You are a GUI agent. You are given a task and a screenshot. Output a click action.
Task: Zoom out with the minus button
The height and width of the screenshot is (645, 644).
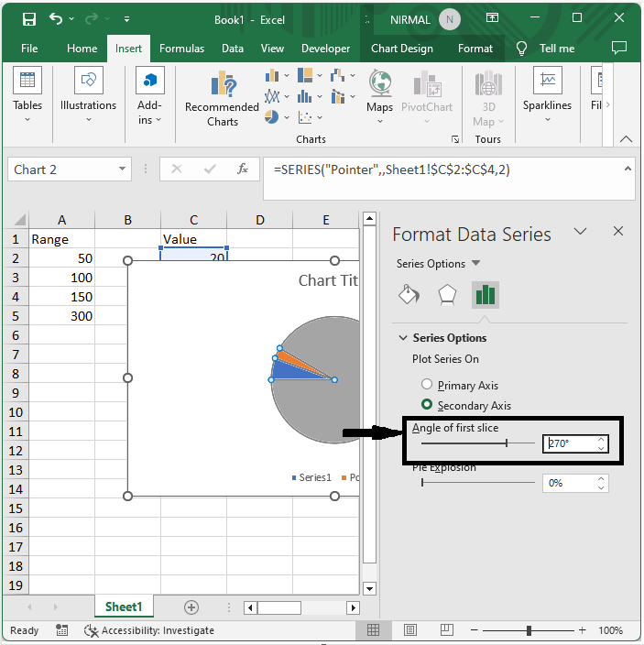[475, 630]
